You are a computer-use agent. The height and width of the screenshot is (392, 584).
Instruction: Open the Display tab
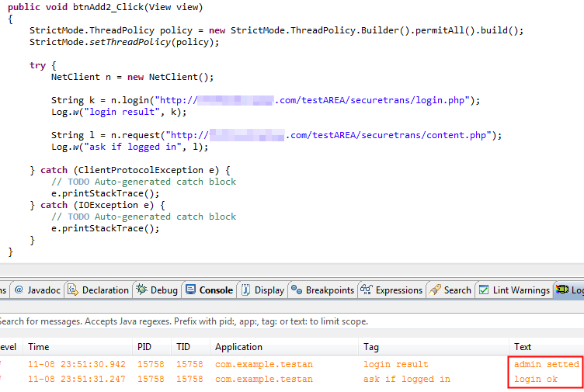[x=262, y=290]
